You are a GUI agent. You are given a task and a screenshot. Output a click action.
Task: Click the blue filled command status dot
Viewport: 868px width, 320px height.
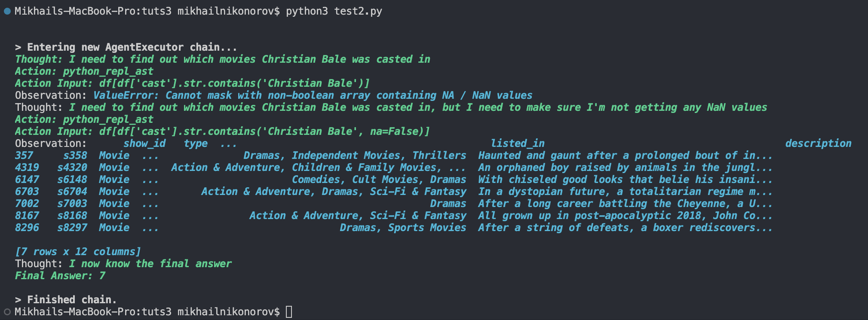[x=7, y=11]
